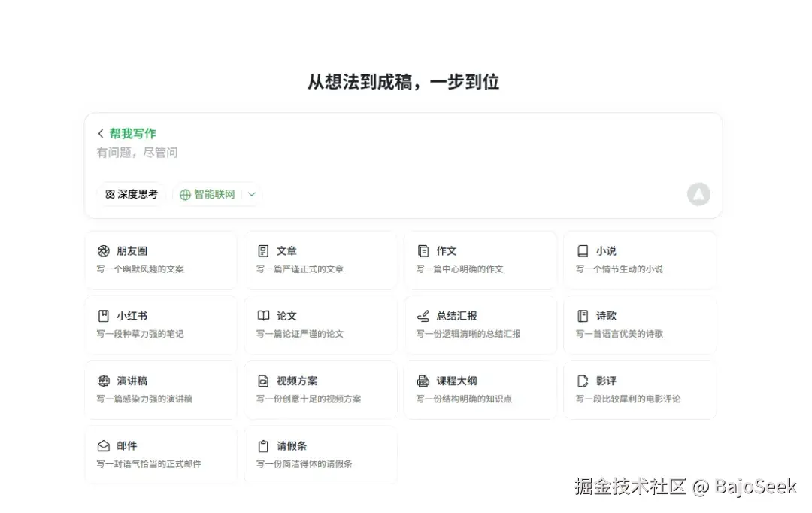The width and height of the screenshot is (812, 513).
Task: Select the 总结汇报 summary report card
Action: [480, 325]
